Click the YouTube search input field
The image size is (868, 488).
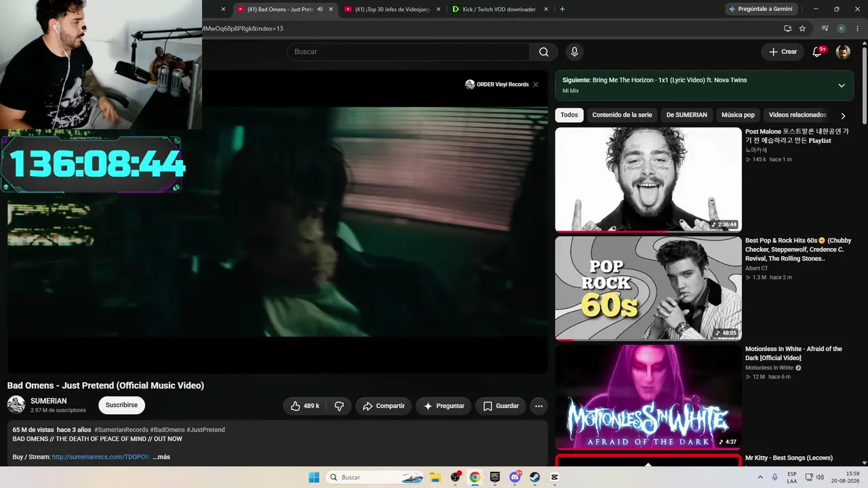pos(408,52)
